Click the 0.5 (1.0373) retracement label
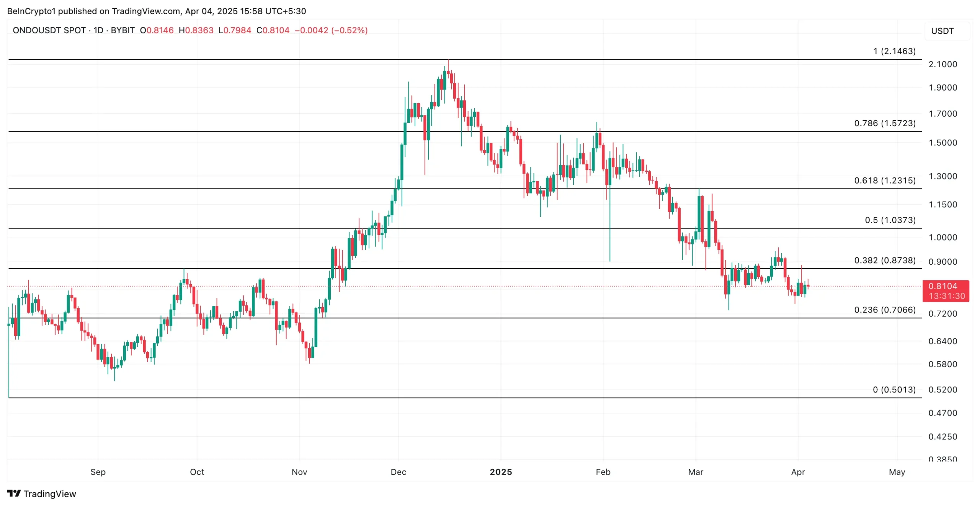The image size is (980, 506). click(x=890, y=220)
